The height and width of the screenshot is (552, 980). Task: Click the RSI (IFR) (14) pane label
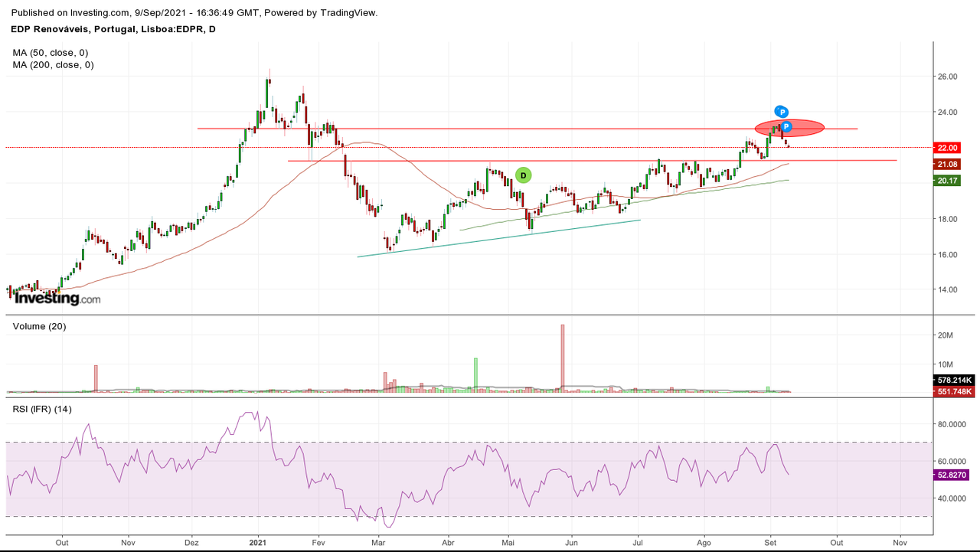42,409
